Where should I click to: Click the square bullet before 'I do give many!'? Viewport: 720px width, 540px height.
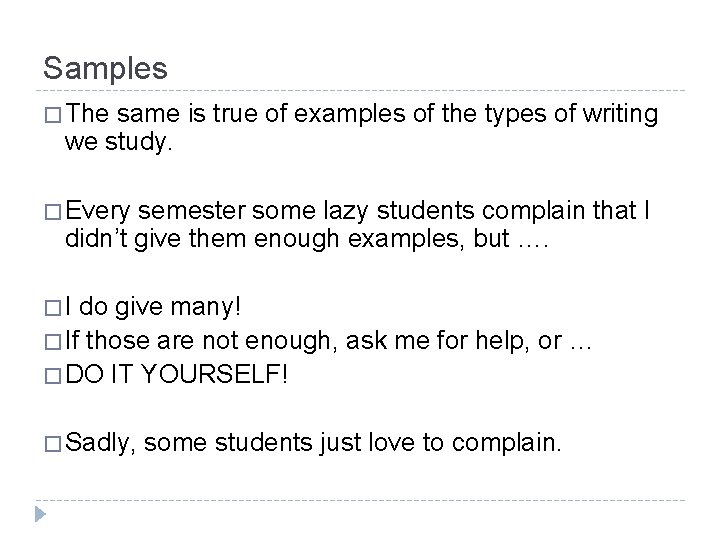[53, 308]
